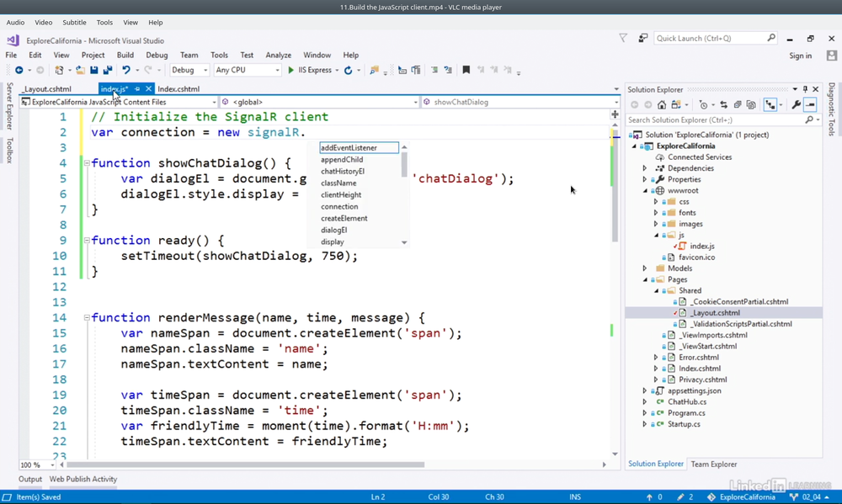Click the notifications filter funnel icon
Viewport: 842px width, 504px height.
pos(623,38)
